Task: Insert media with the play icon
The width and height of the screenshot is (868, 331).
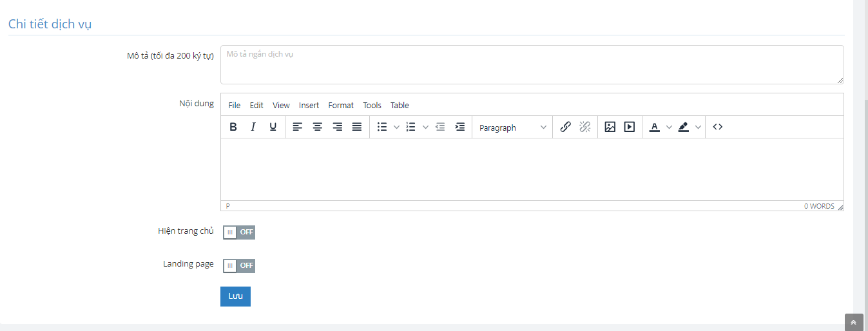Action: [x=630, y=127]
